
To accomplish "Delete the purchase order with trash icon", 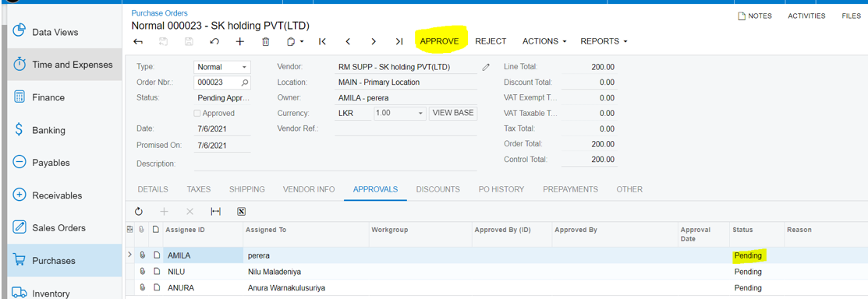I will tap(266, 41).
